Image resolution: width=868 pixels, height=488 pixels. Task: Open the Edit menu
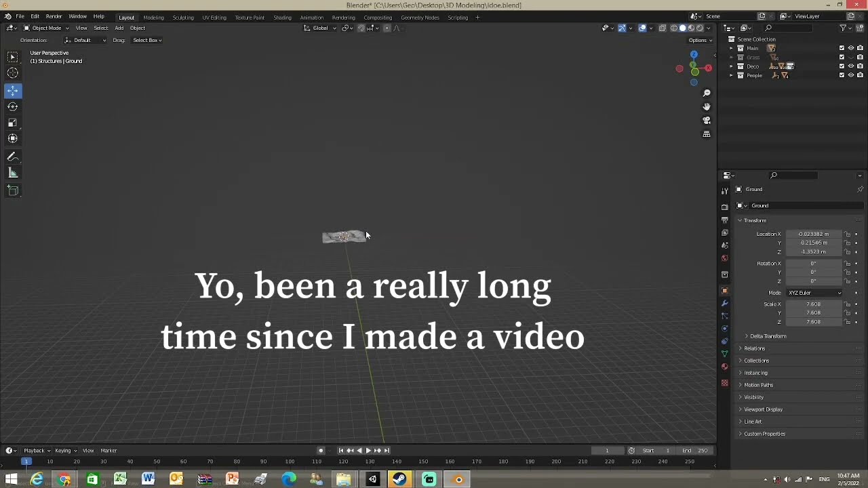(35, 16)
